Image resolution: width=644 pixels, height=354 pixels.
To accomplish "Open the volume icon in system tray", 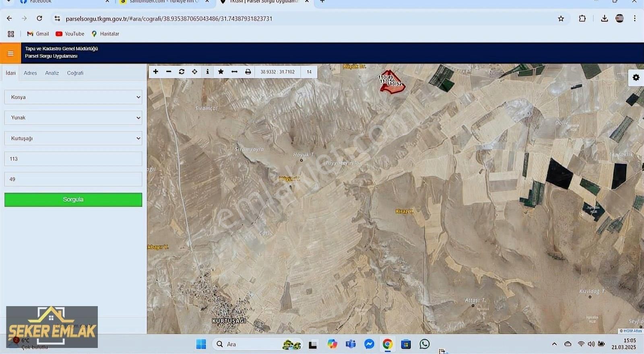I will coord(591,344).
